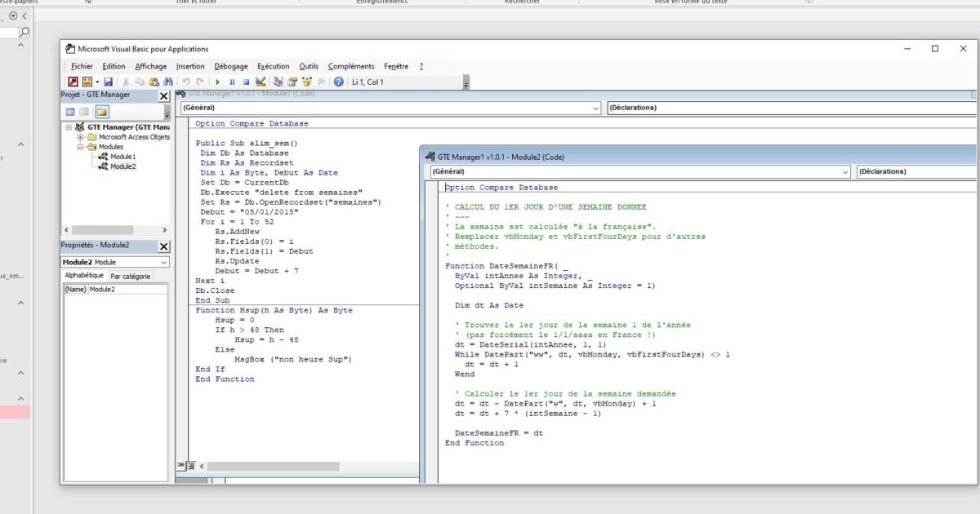Open the Débogage menu
This screenshot has width=980, height=514.
(x=231, y=66)
